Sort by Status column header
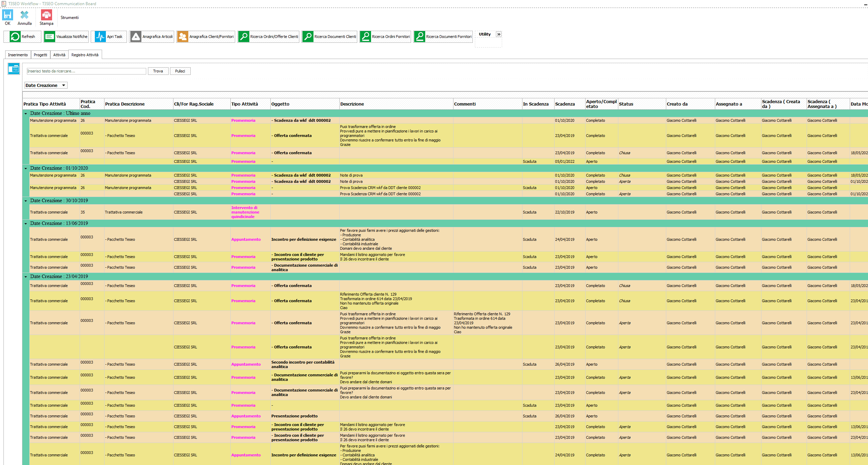The height and width of the screenshot is (465, 868). tap(642, 104)
